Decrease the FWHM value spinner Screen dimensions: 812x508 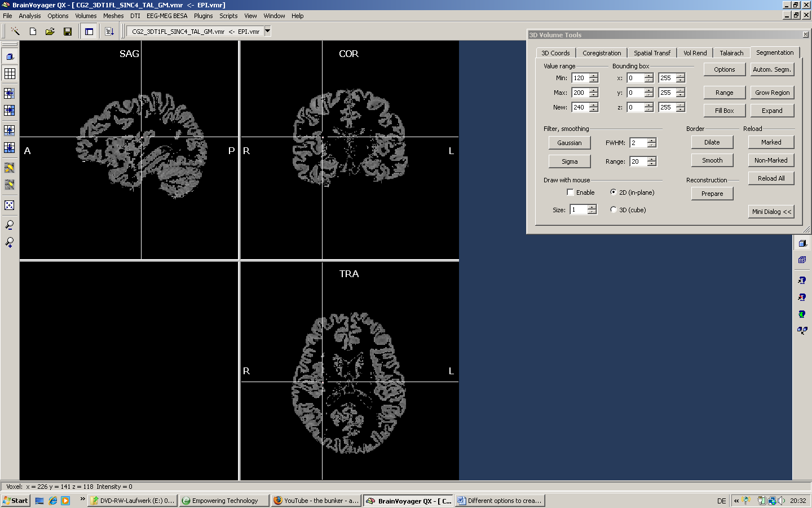tap(652, 146)
